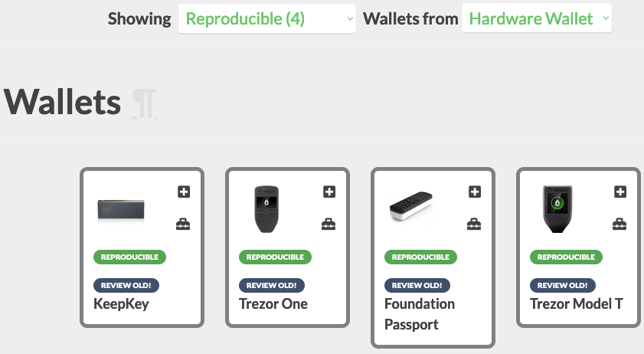Click the toolbox icon on Trezor One card
The height and width of the screenshot is (354, 644).
329,224
